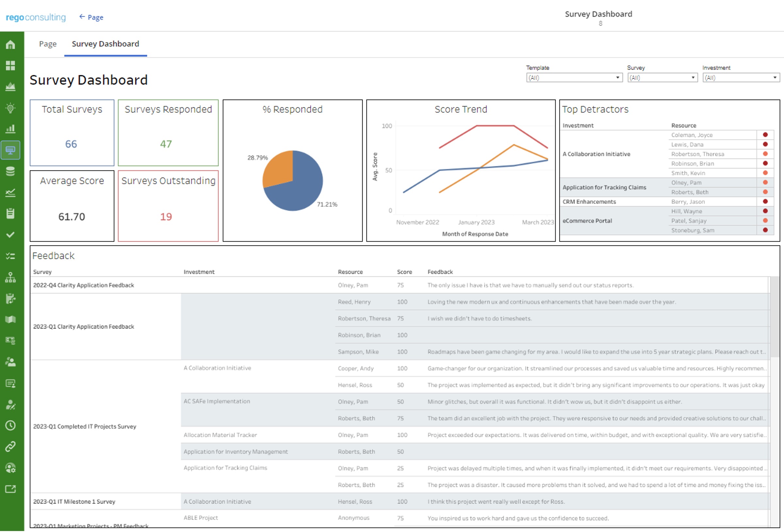The height and width of the screenshot is (532, 784).
Task: Open the user settings gear sidebar icon
Action: click(x=10, y=469)
